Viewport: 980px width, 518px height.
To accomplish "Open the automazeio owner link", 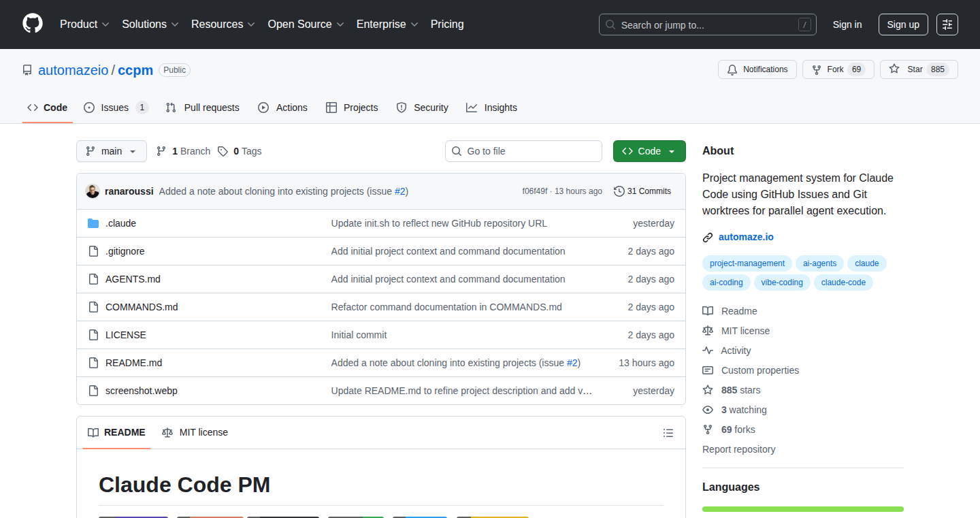I will pos(73,70).
